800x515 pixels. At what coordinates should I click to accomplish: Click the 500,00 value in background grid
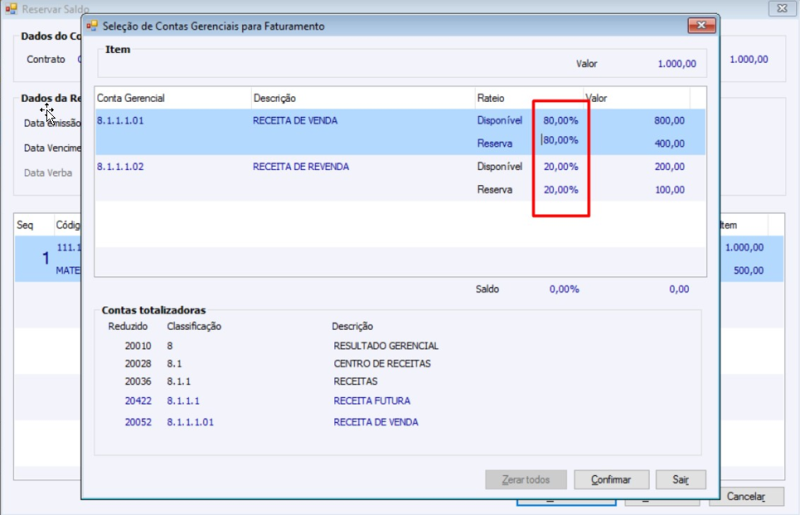[748, 271]
